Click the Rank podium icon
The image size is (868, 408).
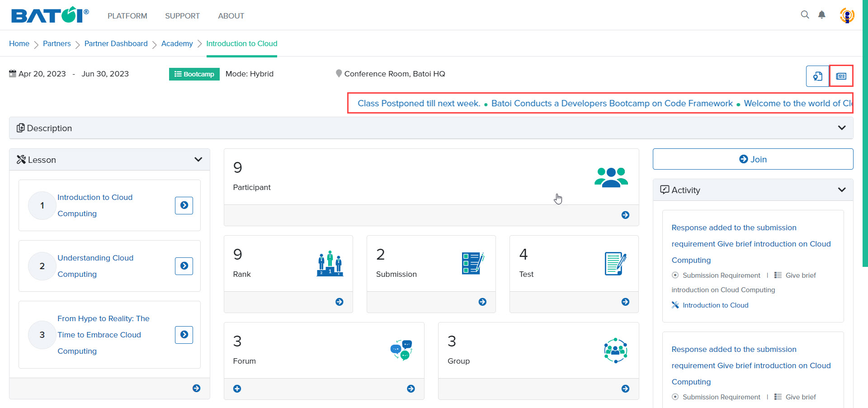pos(330,263)
